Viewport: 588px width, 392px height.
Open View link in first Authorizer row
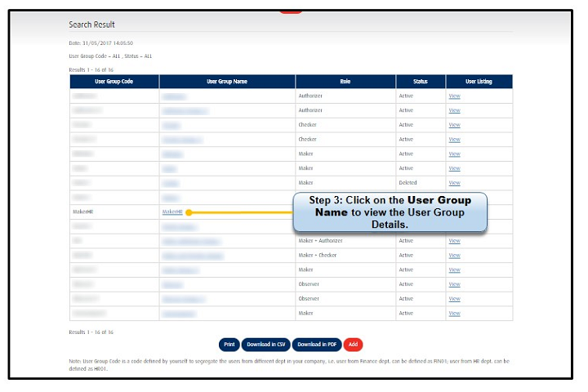click(454, 96)
